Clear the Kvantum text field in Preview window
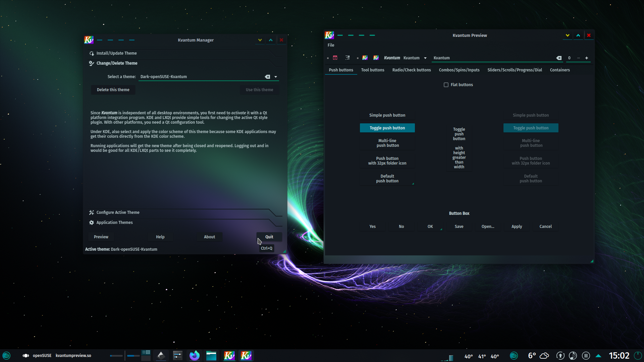The image size is (644, 362). (x=559, y=58)
